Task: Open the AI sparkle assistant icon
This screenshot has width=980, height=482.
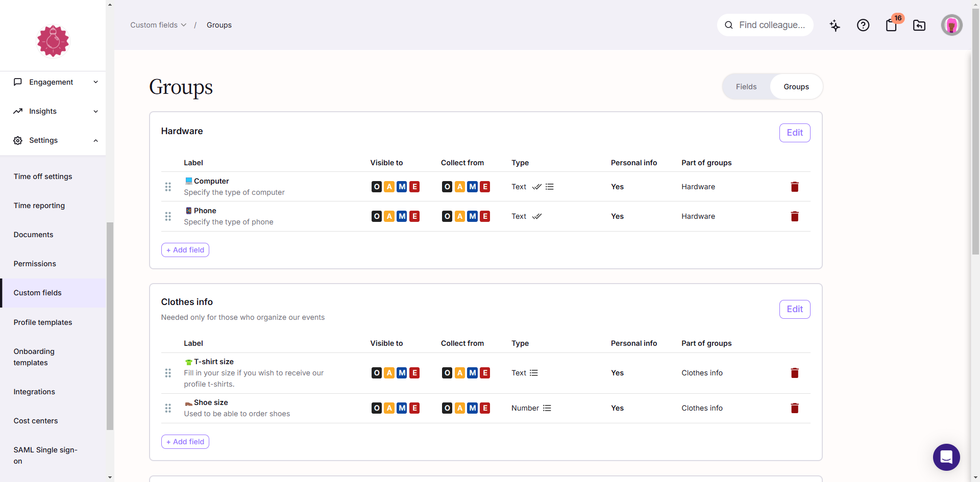Action: 835,25
